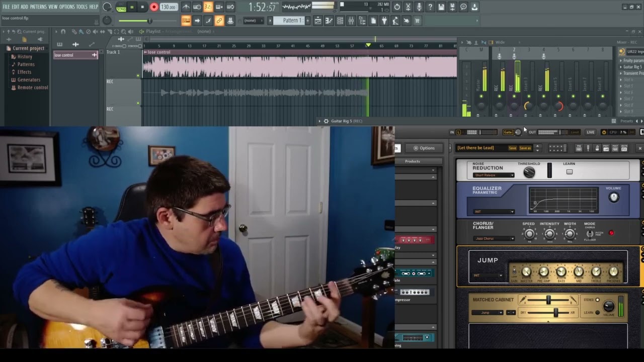Expand Patterns folder in browser

click(26, 64)
